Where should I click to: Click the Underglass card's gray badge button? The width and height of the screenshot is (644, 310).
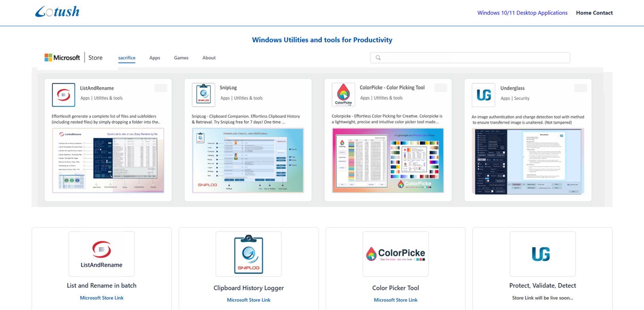pyautogui.click(x=581, y=88)
